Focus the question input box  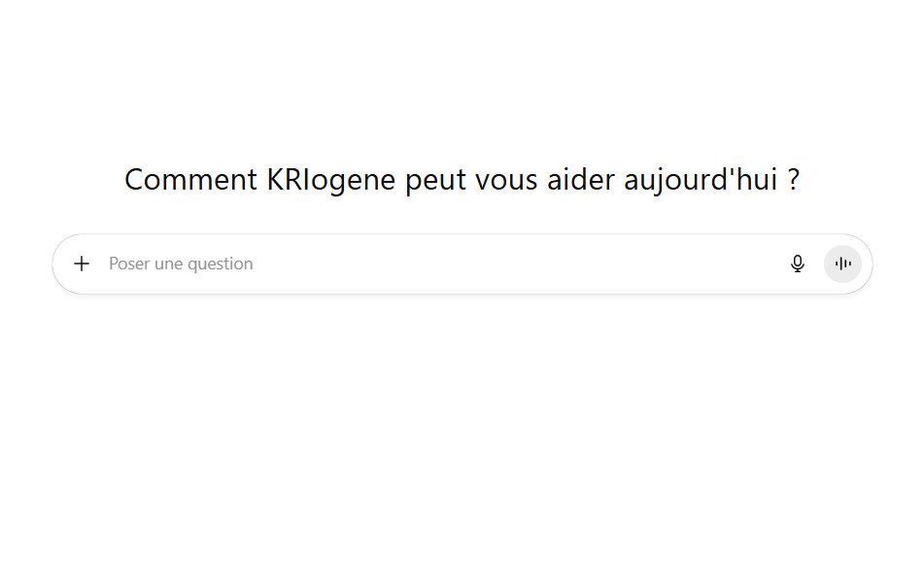[437, 264]
